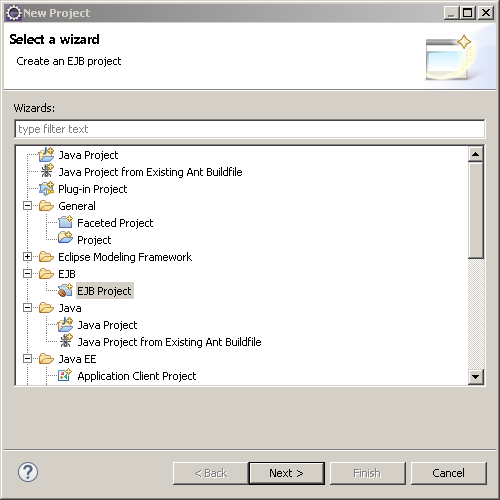Click the Next button
This screenshot has width=500, height=500.
click(287, 473)
